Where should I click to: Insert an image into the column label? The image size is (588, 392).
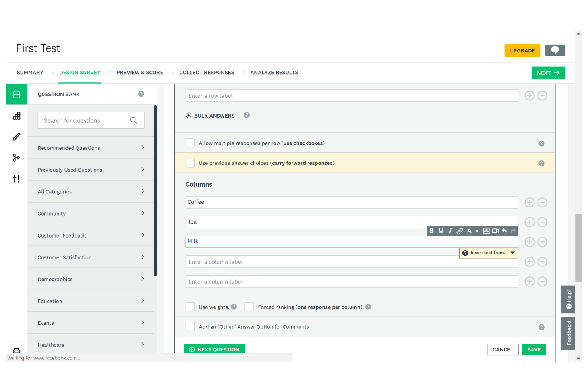click(x=486, y=231)
